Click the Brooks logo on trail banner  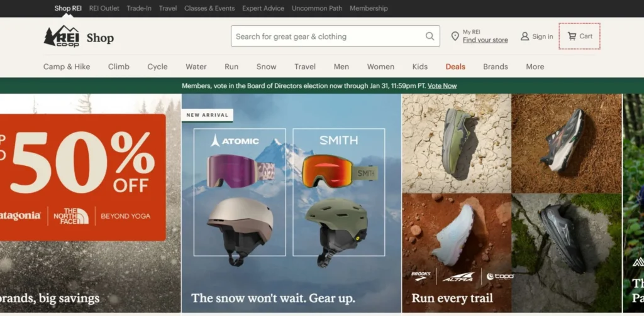tap(421, 276)
